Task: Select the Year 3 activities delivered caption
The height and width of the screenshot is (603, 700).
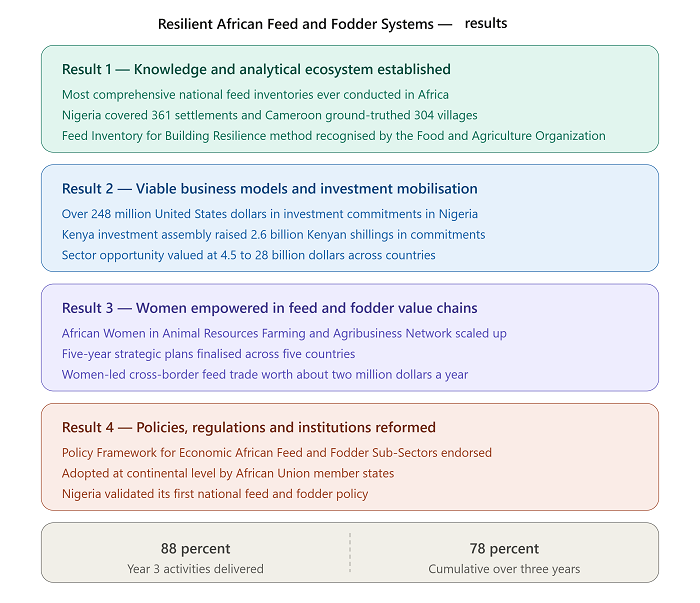Action: (196, 569)
